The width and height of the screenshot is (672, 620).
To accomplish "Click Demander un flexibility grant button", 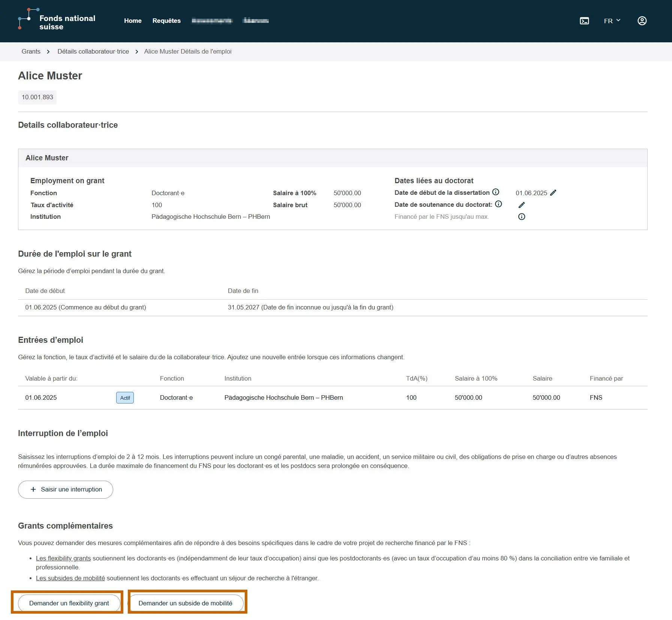I will point(69,603).
